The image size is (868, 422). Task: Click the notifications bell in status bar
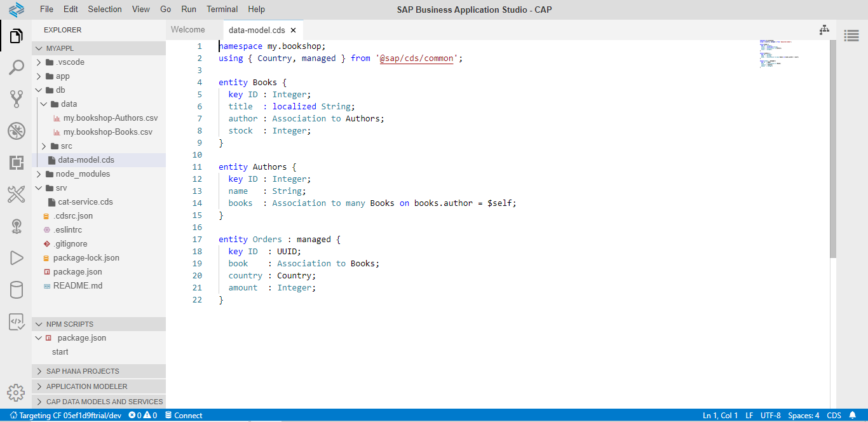852,416
